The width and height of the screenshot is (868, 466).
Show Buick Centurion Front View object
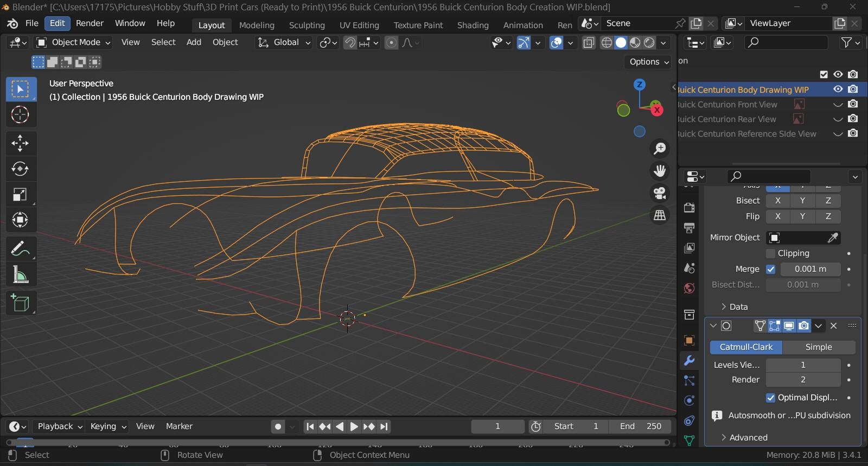pos(838,104)
